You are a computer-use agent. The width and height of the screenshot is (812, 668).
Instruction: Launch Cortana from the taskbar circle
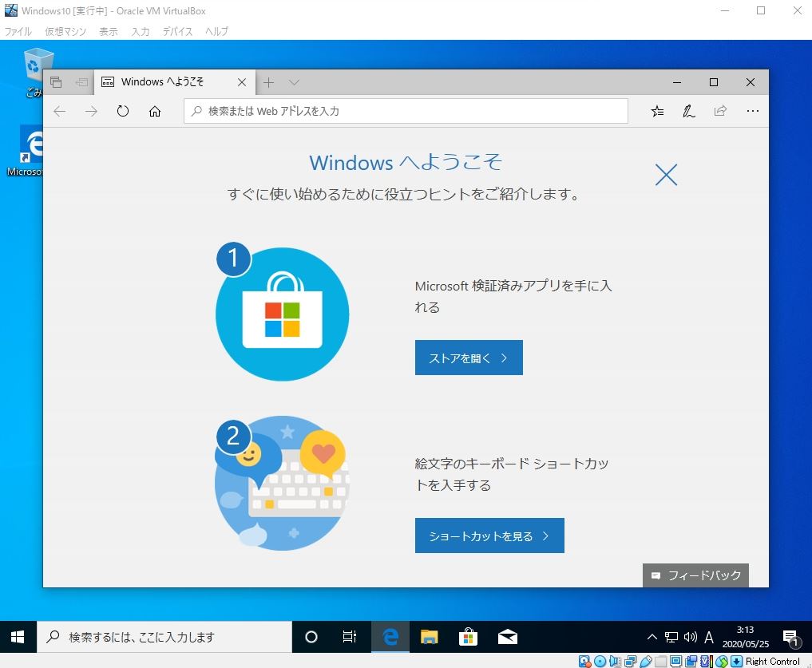pyautogui.click(x=311, y=637)
